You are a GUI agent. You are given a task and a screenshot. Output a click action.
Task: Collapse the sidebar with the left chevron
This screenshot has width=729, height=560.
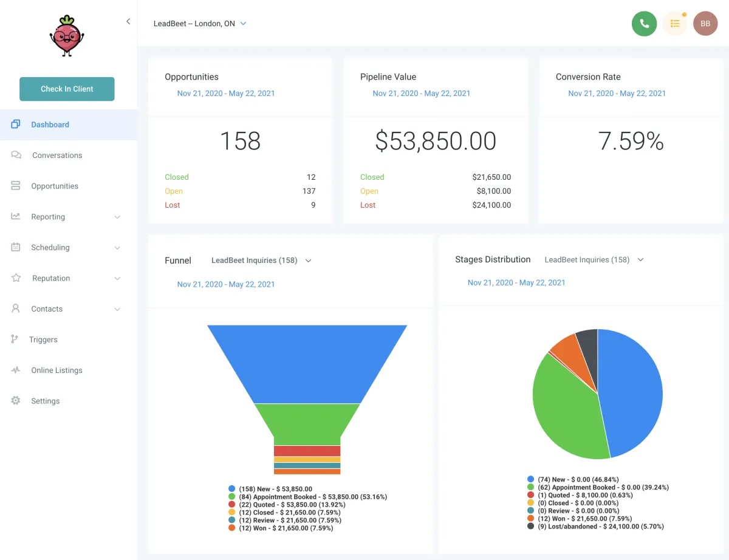pos(128,21)
